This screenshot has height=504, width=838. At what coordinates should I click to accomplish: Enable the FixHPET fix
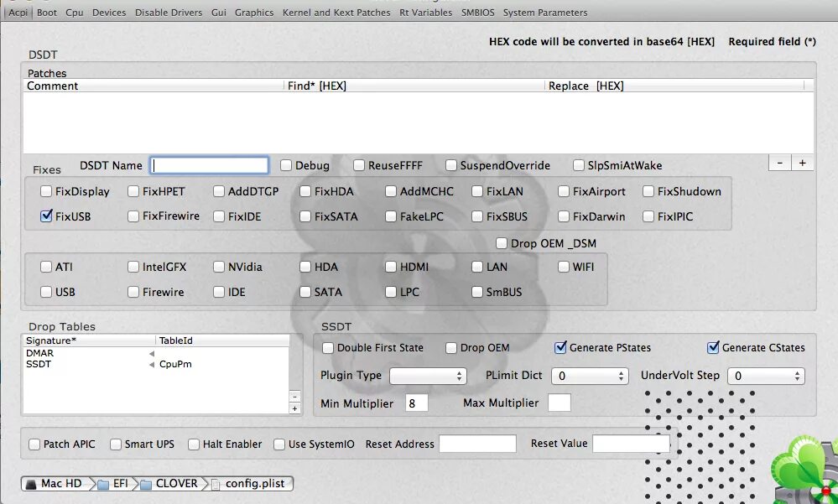coord(132,191)
